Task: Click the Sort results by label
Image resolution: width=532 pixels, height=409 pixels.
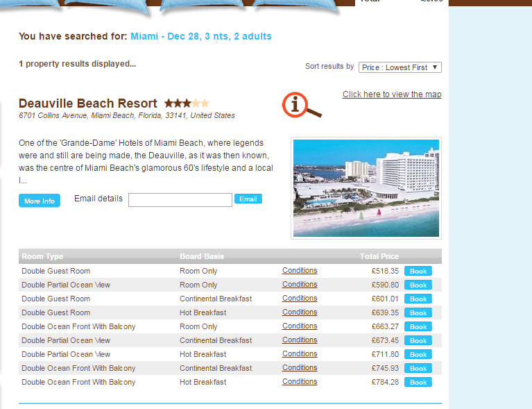Action: pyautogui.click(x=329, y=66)
